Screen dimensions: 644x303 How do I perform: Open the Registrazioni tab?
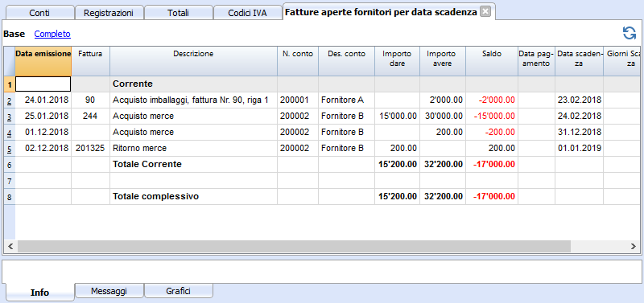tap(109, 13)
